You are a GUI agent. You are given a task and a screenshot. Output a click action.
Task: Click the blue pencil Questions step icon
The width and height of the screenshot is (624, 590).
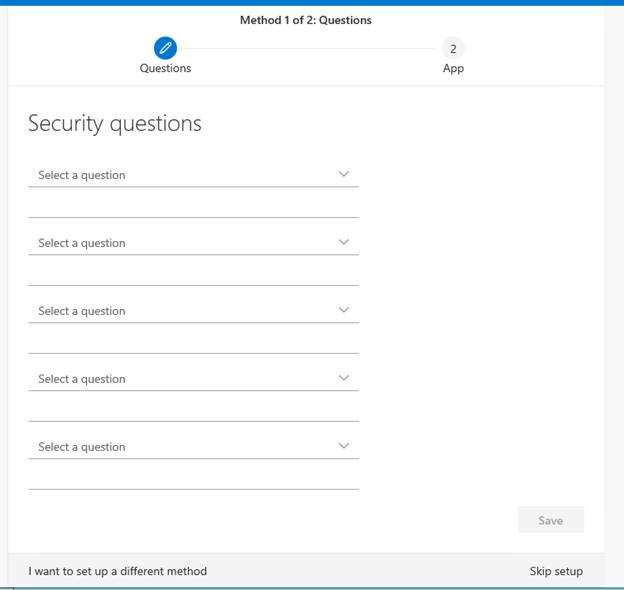(x=165, y=48)
